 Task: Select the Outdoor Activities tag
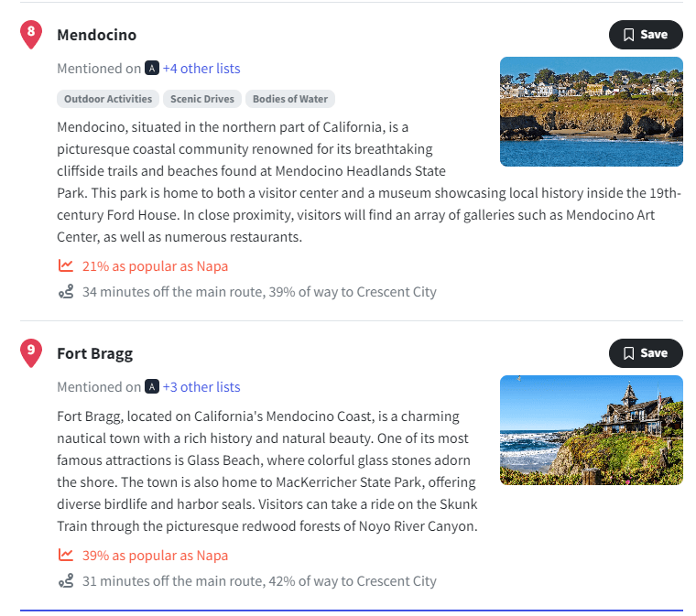click(x=108, y=99)
